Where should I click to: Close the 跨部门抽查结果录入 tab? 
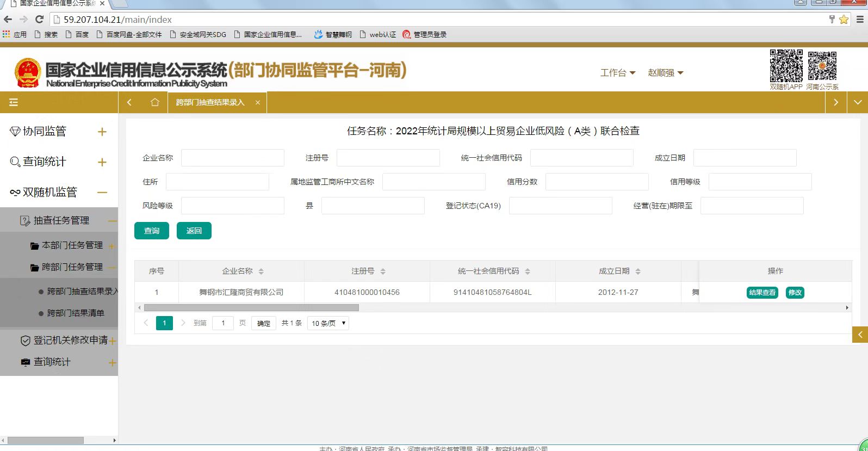[x=258, y=103]
